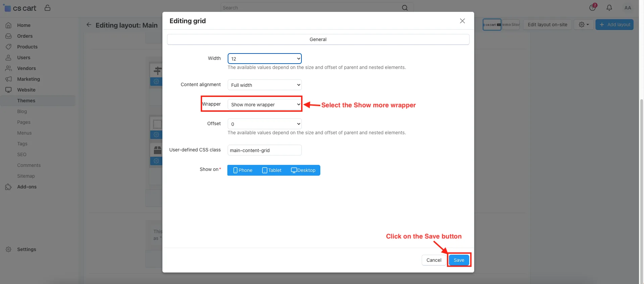The height and width of the screenshot is (284, 644).
Task: Open the AA user account menu
Action: pos(627,8)
